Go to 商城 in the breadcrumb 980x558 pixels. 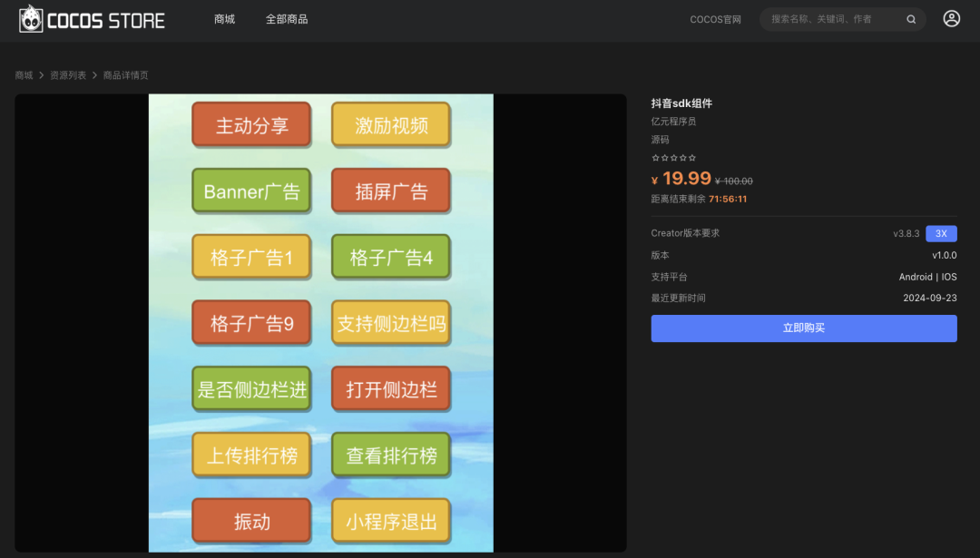click(x=24, y=75)
